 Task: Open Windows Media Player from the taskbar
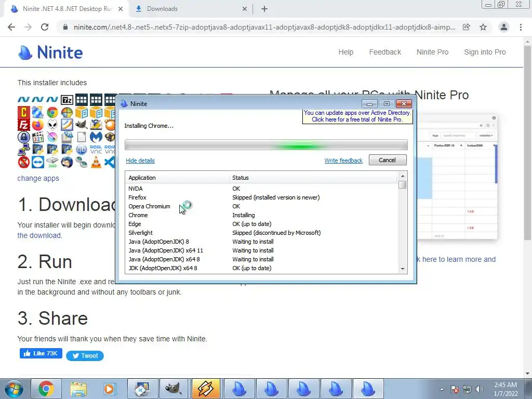point(109,389)
